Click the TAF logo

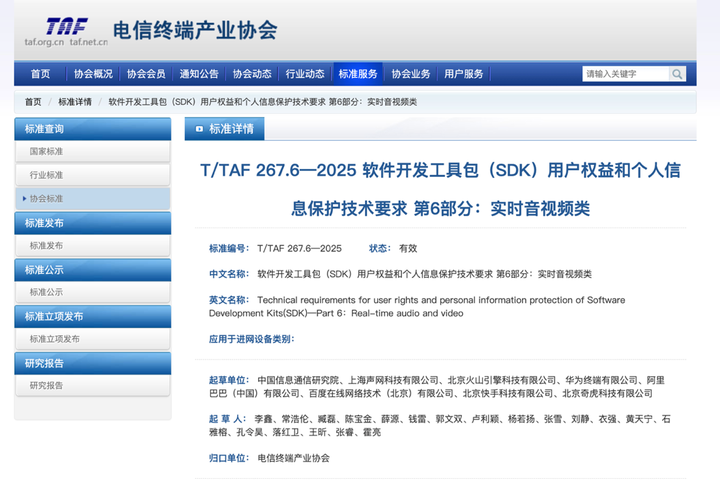[67, 27]
